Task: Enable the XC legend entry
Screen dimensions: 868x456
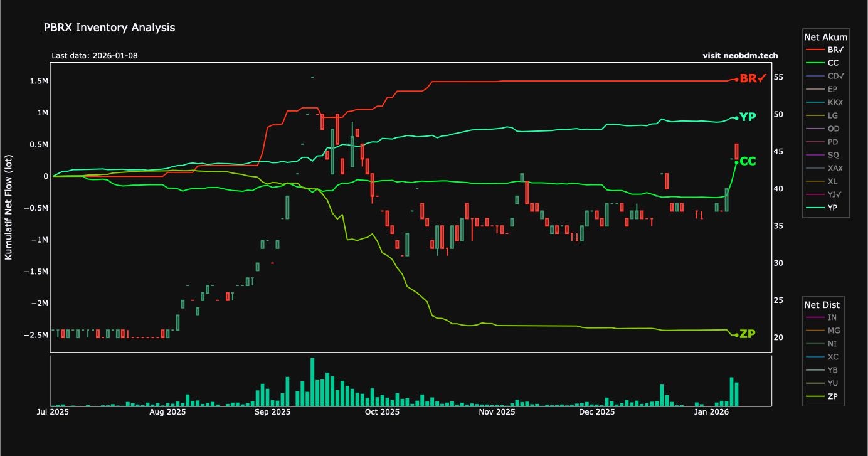Action: [823, 357]
